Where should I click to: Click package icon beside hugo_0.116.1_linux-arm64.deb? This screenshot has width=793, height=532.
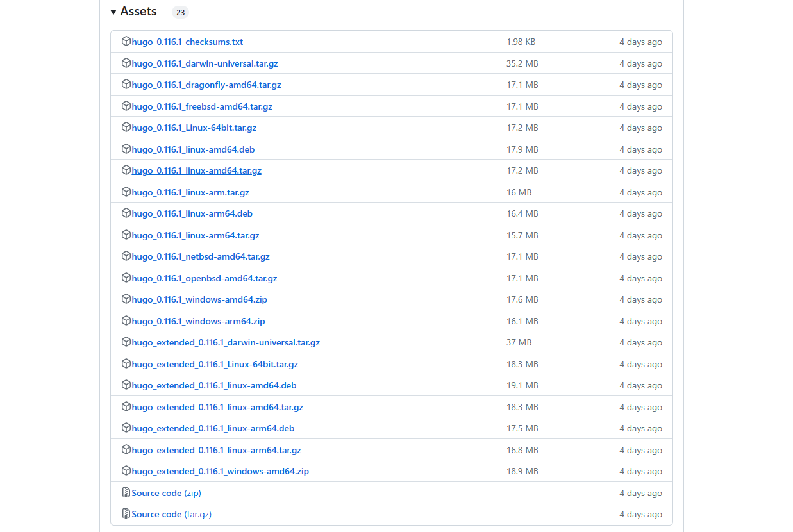point(126,213)
